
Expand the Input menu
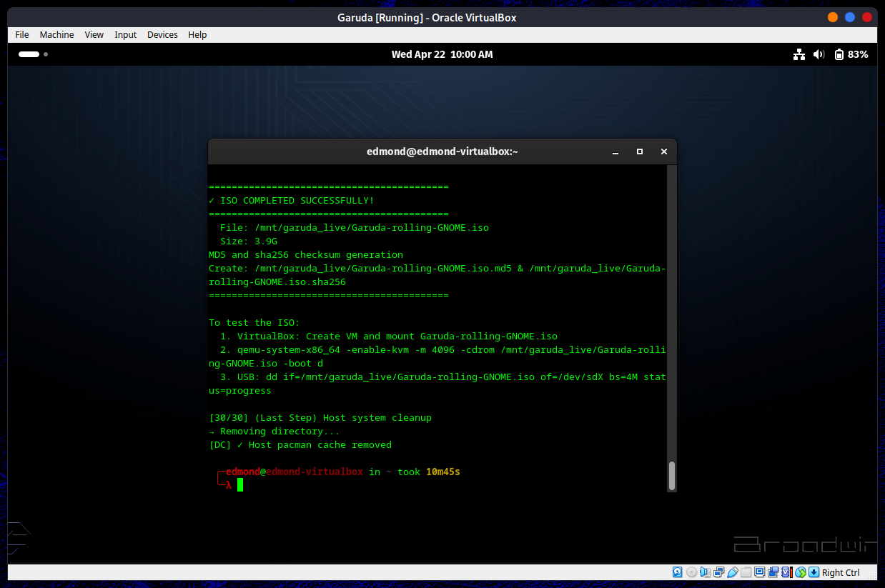(x=125, y=34)
